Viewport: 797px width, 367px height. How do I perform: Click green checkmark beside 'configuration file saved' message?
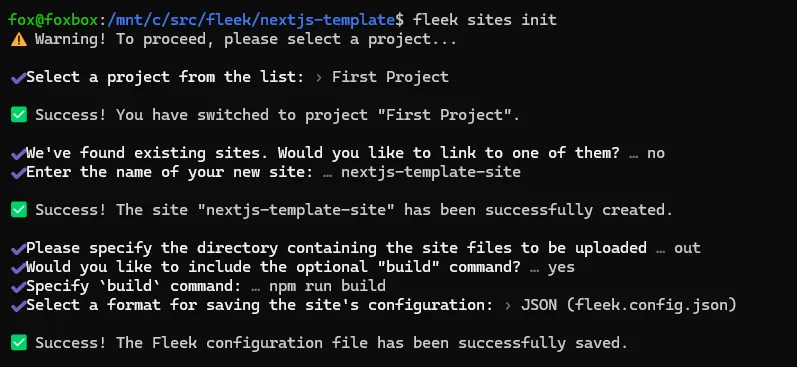(19, 343)
